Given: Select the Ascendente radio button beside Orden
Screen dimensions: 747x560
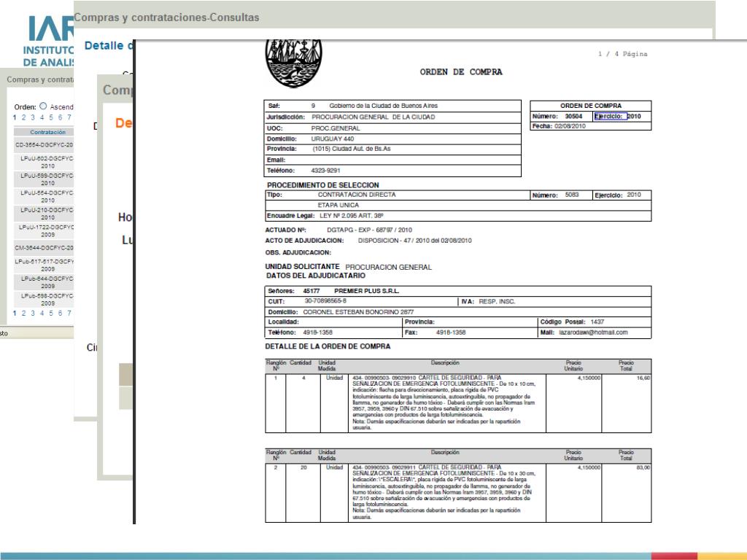Looking at the screenshot, I should (x=43, y=106).
